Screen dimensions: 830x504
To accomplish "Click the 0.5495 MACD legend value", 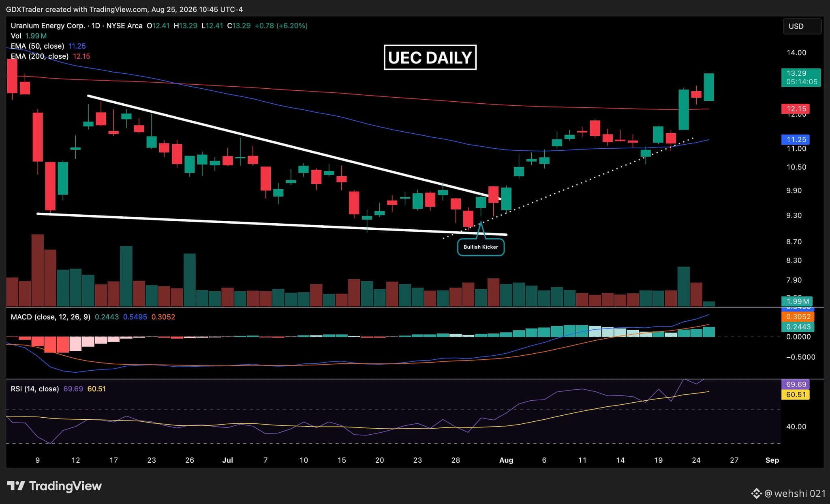I will (135, 317).
